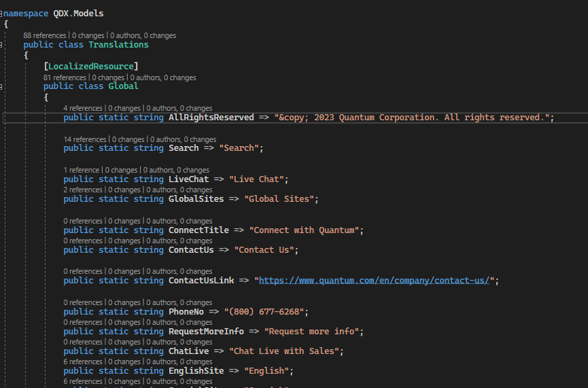Click the LocalizedResource attribute
Image resolution: width=588 pixels, height=388 pixels.
[x=90, y=66]
